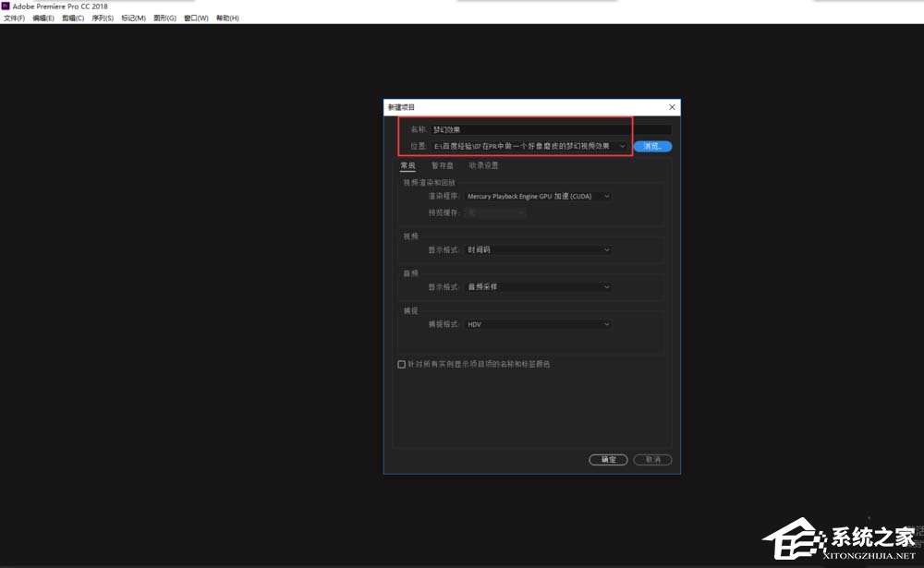Screen dimensions: 924x568
Task: Open the capture format HDV dropdown
Action: pos(538,324)
